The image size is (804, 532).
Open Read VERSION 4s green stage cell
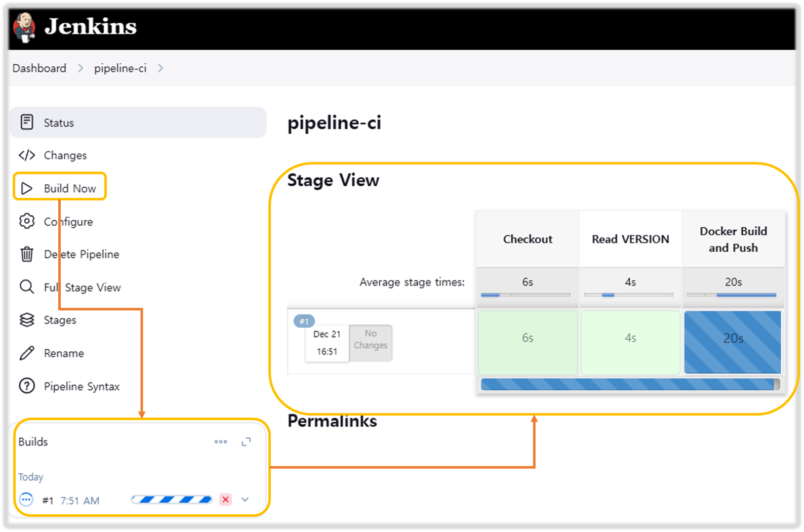coord(630,342)
